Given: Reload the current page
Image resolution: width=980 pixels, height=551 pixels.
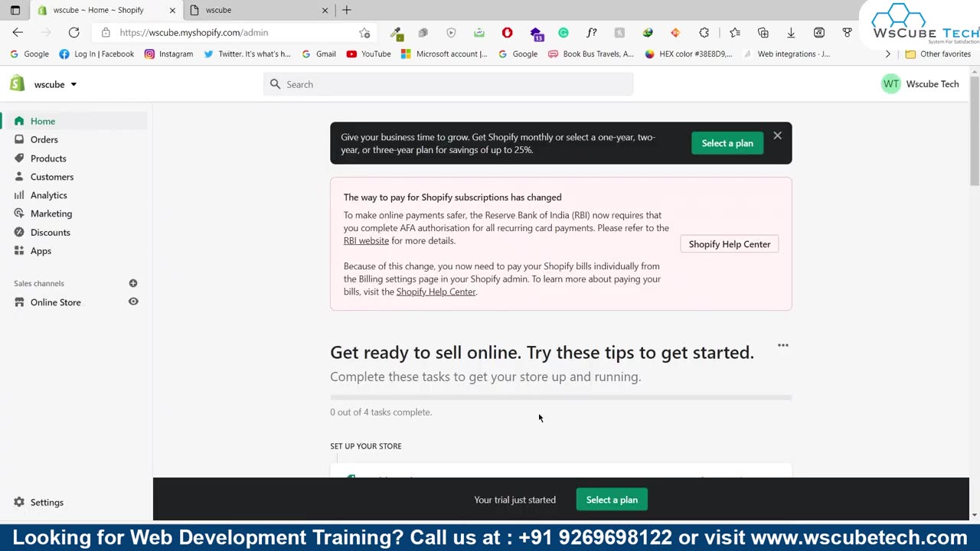Looking at the screenshot, I should [x=73, y=32].
